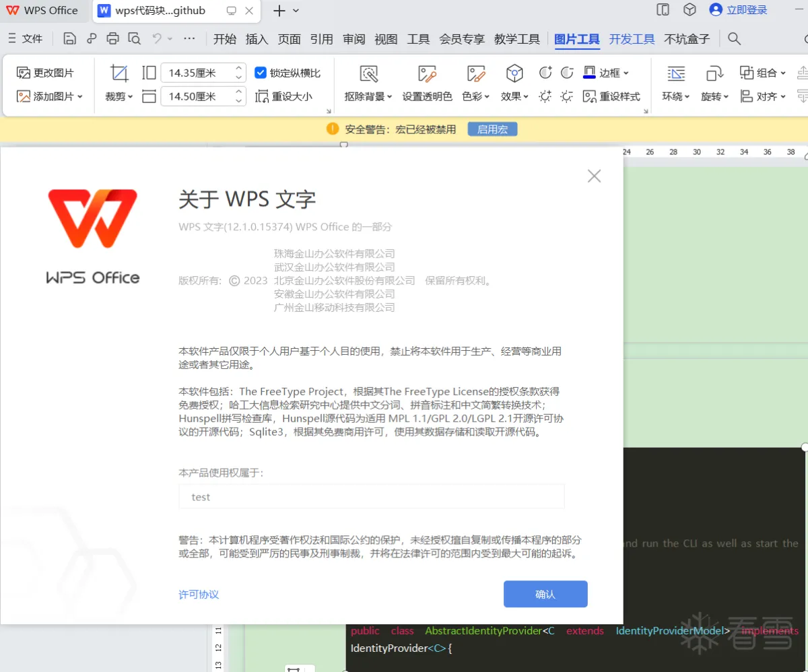
Task: Click the Undo arrow icon
Action: point(157,38)
